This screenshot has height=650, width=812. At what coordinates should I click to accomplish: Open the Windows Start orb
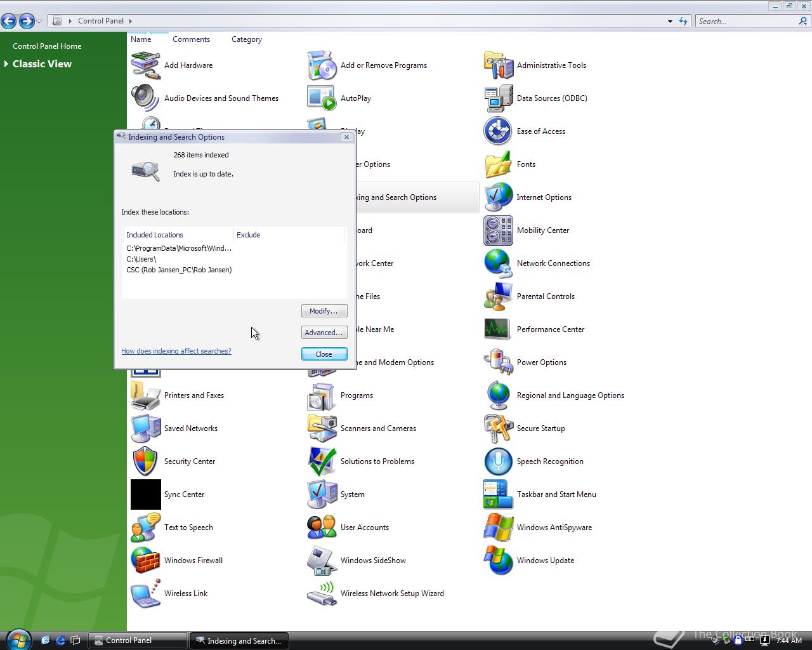pyautogui.click(x=18, y=639)
